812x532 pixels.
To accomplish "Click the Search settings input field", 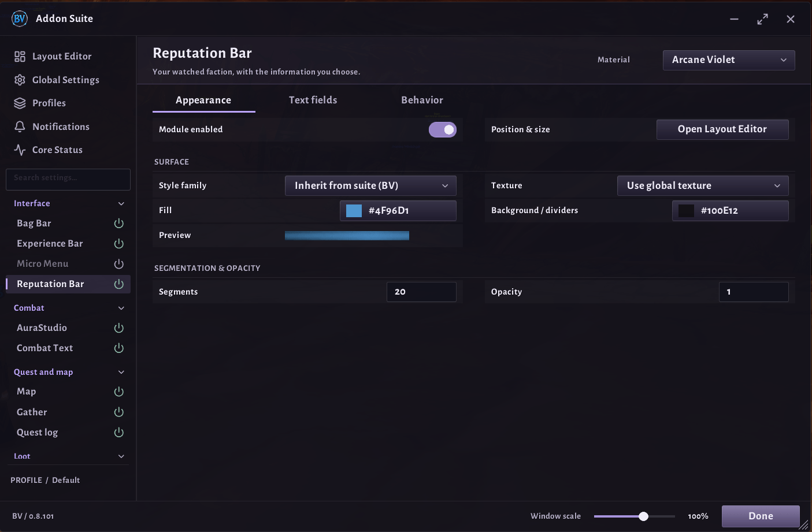I will (x=68, y=179).
